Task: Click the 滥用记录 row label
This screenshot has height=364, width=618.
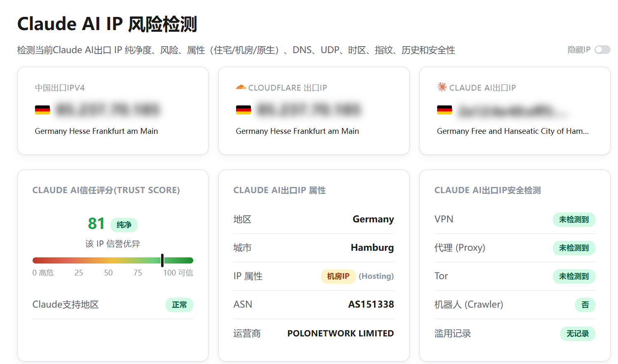Action: 453,333
